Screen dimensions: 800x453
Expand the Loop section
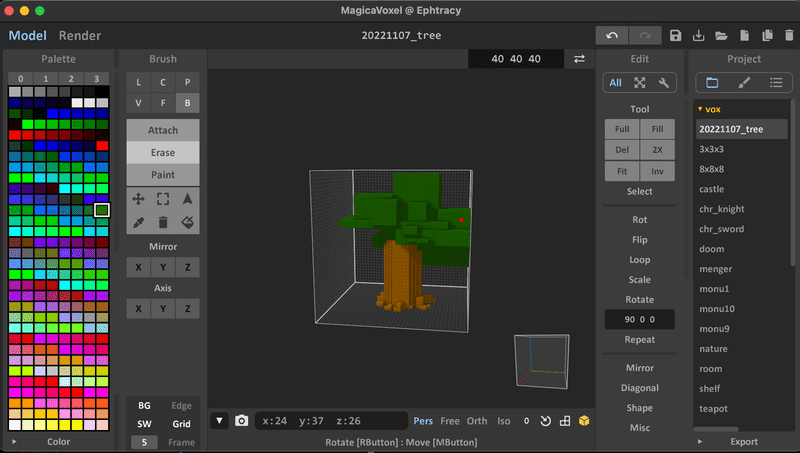[x=639, y=260]
